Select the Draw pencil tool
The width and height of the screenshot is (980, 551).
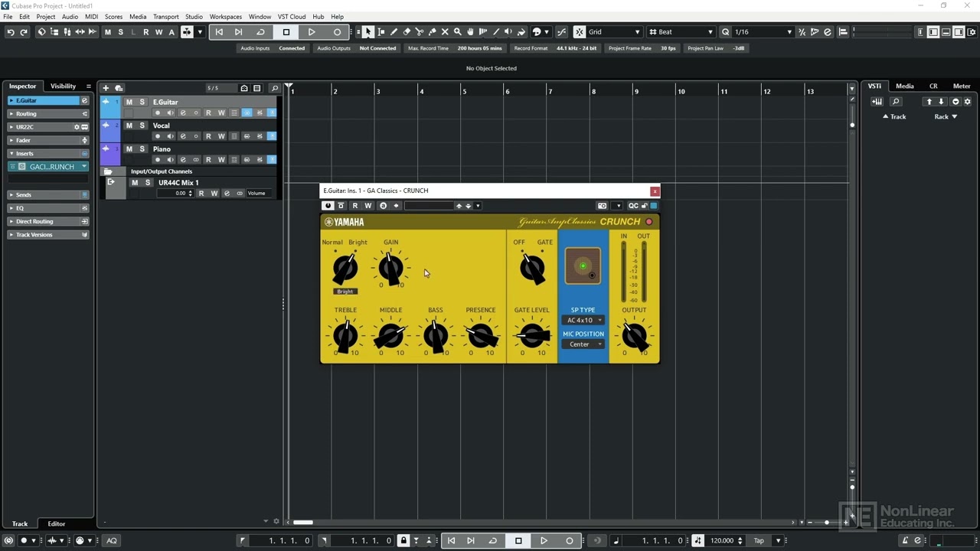tap(394, 32)
